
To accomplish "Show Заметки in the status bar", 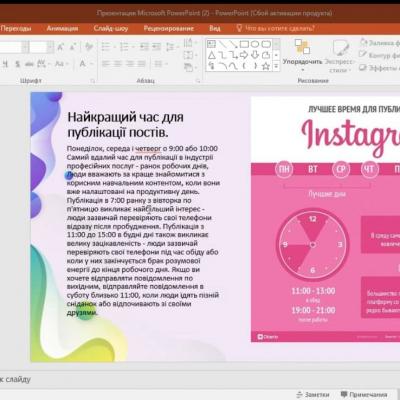I will tap(313, 395).
